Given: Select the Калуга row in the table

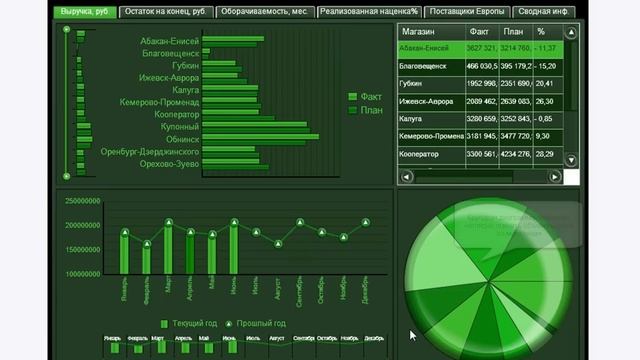Looking at the screenshot, I should click(481, 119).
